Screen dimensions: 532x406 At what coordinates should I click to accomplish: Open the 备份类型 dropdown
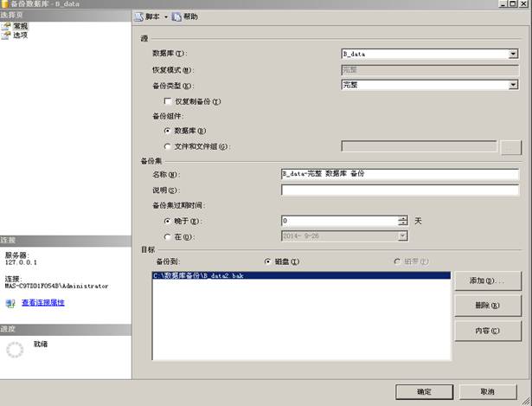coord(513,85)
